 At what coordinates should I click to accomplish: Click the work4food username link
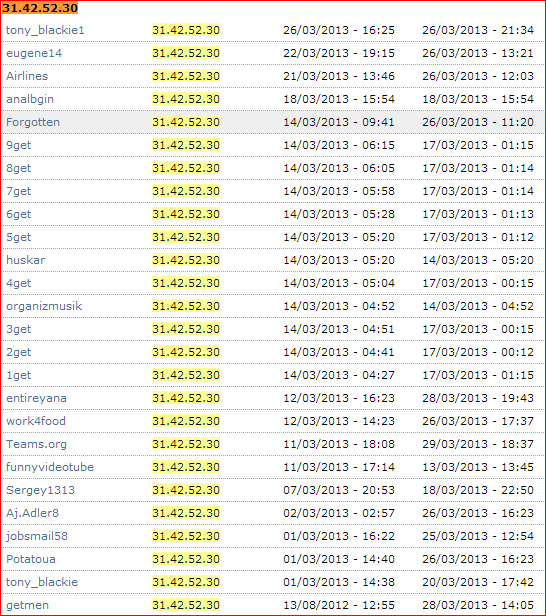coord(36,421)
